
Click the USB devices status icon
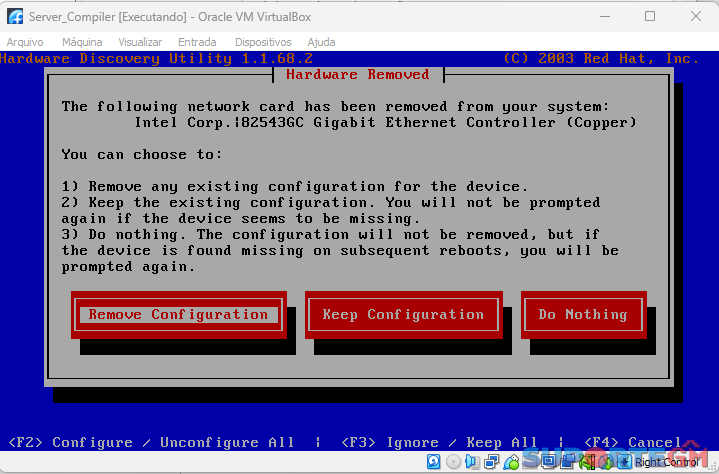512,462
